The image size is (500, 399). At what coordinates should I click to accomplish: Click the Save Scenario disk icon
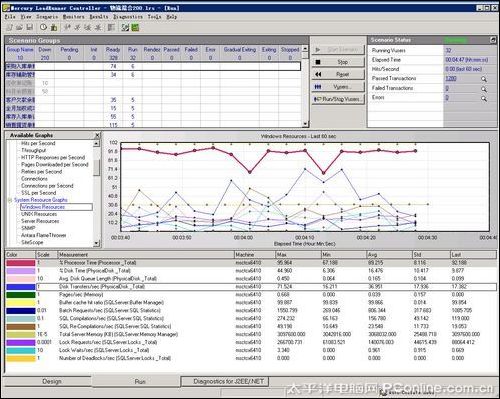pyautogui.click(x=29, y=27)
